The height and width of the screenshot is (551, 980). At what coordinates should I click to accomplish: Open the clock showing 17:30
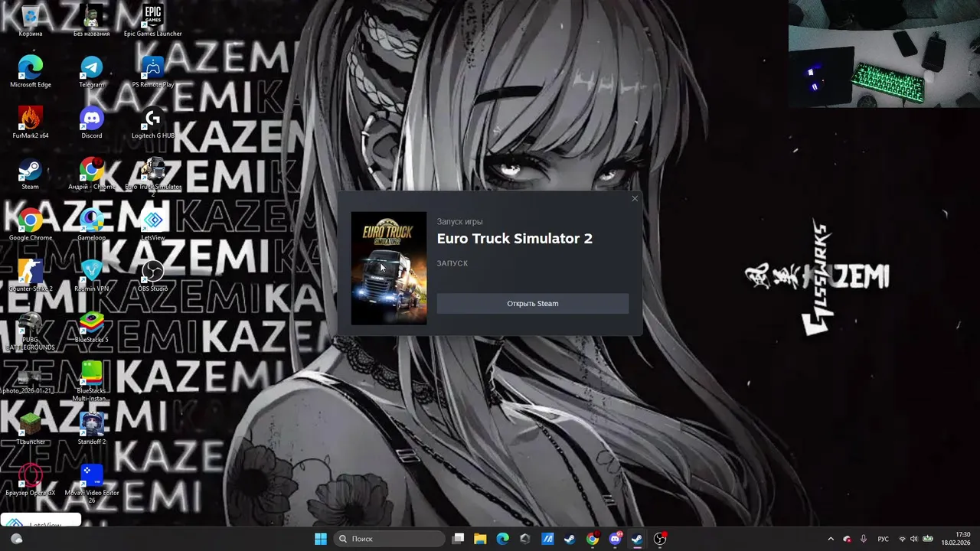coord(956,539)
